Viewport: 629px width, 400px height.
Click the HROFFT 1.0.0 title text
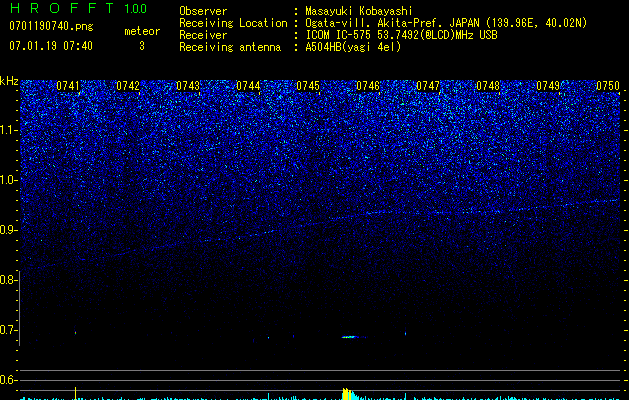click(x=78, y=8)
